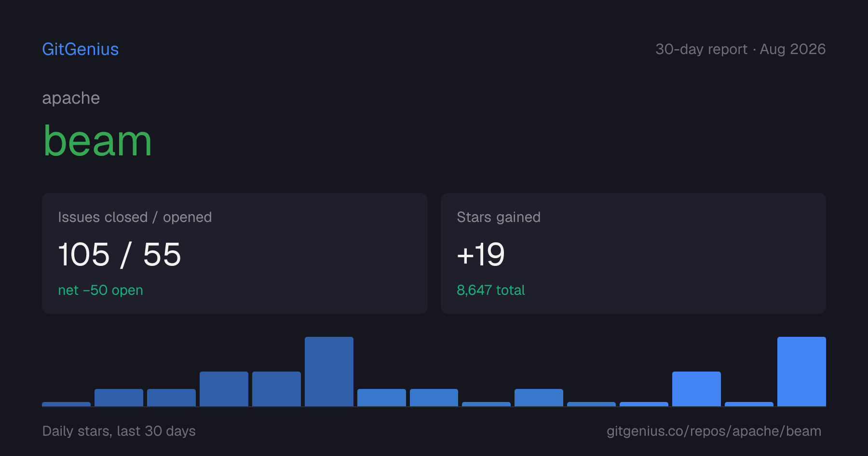Screen dimensions: 868x456
Task: Select the net −50 open text
Action: tap(100, 290)
